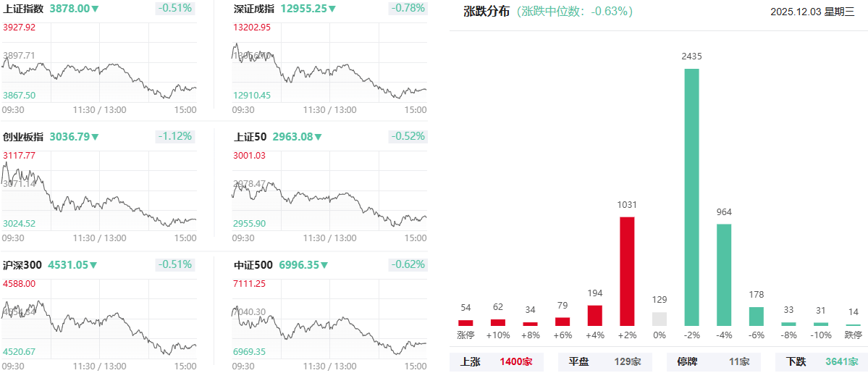Viewport: 868px width, 373px height.
Task: Open the 沪深300 index link
Action: [22, 265]
